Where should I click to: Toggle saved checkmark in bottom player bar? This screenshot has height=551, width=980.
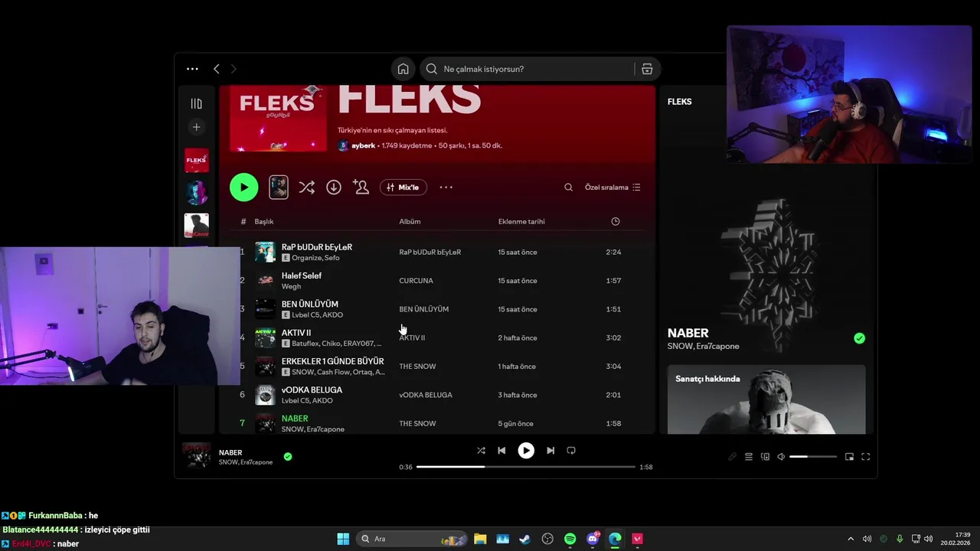[x=288, y=457]
